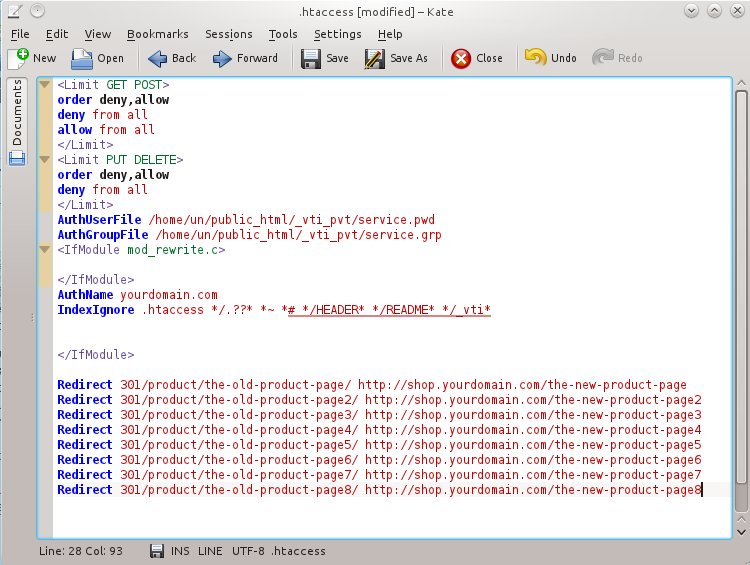Click the 'allow from all' line
Screen dimensions: 750x565
[106, 130]
